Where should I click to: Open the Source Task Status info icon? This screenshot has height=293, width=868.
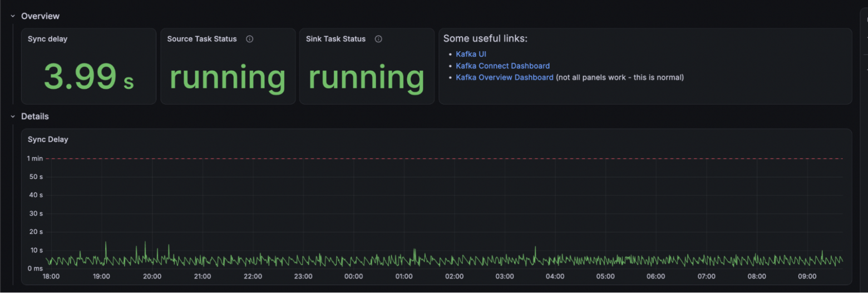pyautogui.click(x=250, y=39)
